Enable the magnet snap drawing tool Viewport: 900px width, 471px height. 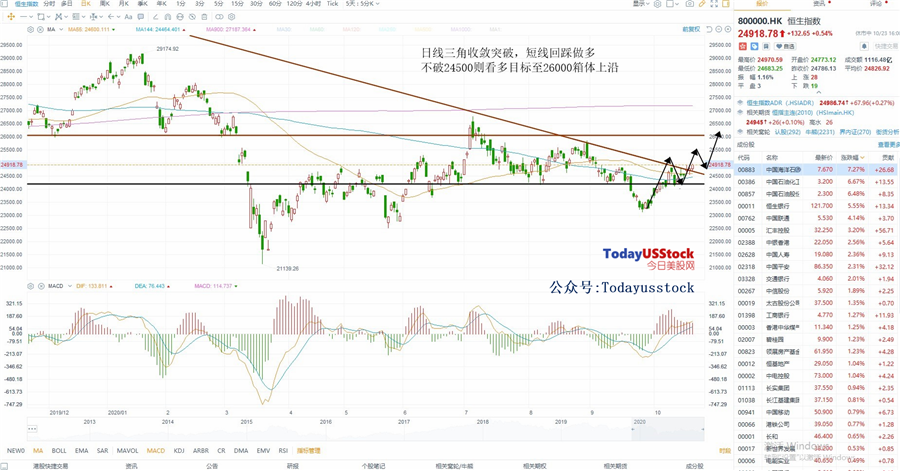[x=168, y=17]
